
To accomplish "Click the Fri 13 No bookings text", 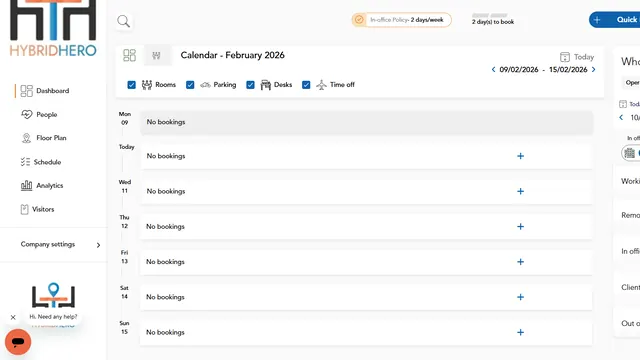I will pyautogui.click(x=165, y=262).
